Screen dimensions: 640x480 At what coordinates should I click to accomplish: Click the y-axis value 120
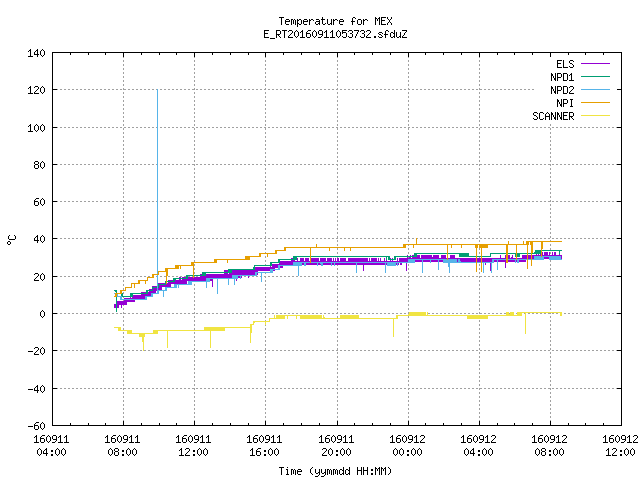click(36, 90)
